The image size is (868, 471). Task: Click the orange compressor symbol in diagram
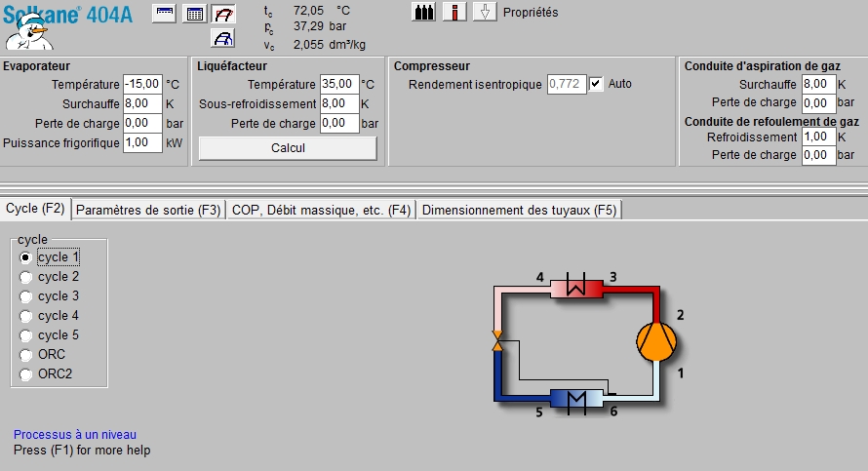[656, 342]
